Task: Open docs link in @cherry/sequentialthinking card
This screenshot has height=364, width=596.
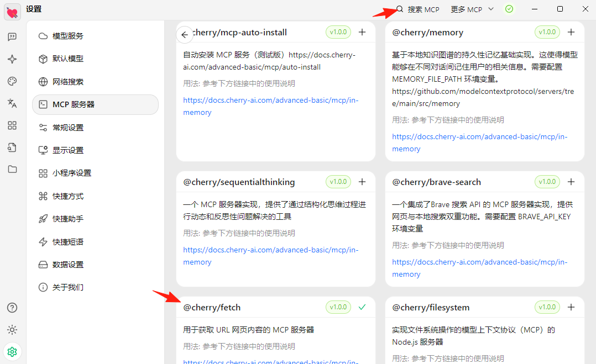Action: click(x=271, y=256)
